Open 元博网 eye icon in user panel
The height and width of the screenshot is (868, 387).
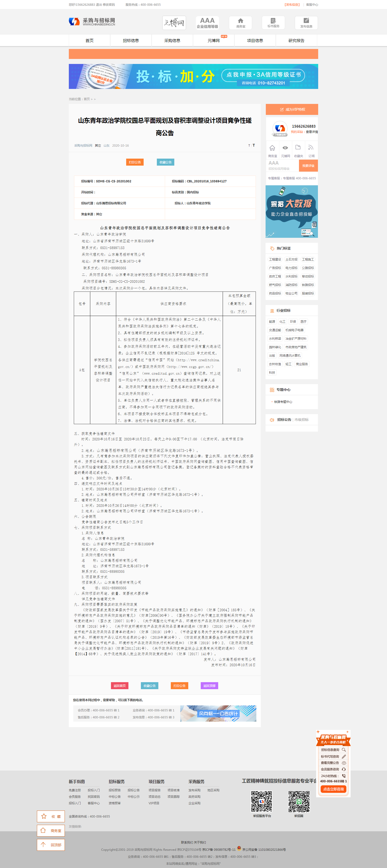285,148
